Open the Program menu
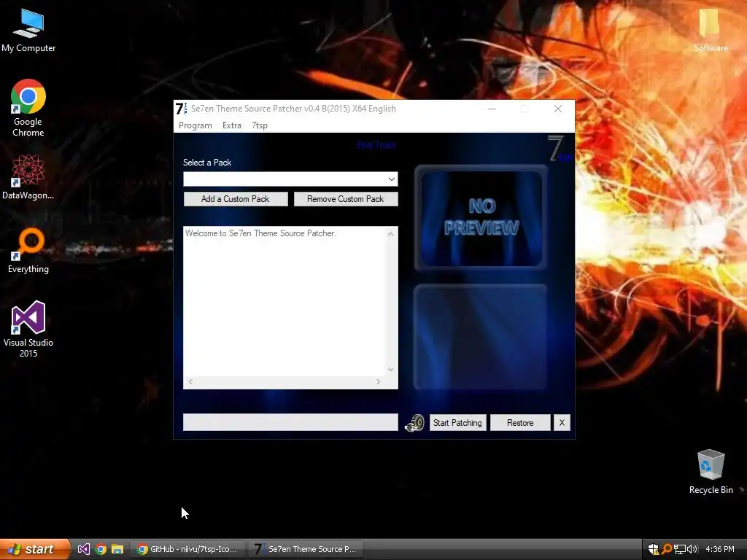Image resolution: width=747 pixels, height=560 pixels. click(x=196, y=125)
